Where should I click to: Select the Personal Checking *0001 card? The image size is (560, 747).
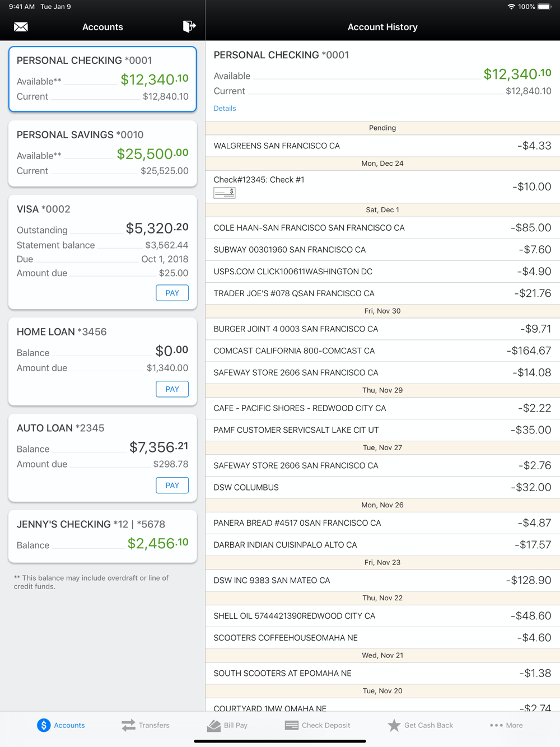click(x=102, y=79)
